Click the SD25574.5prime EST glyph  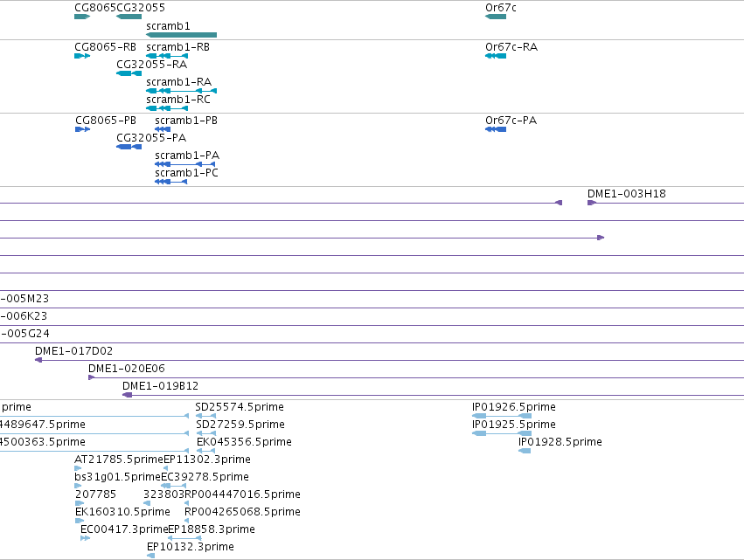pyautogui.click(x=206, y=416)
